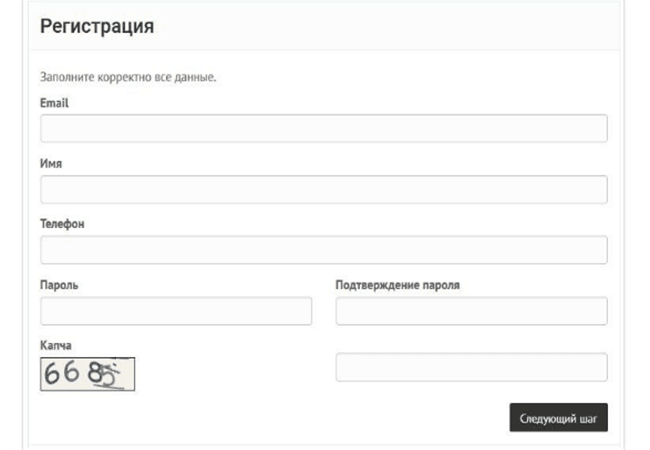
Task: Click the Регистрация heading
Action: click(97, 27)
